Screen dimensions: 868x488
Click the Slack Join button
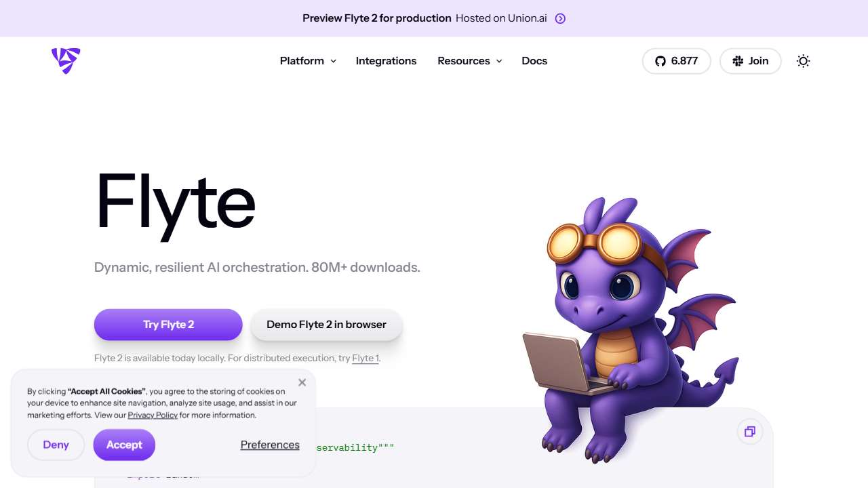[750, 61]
